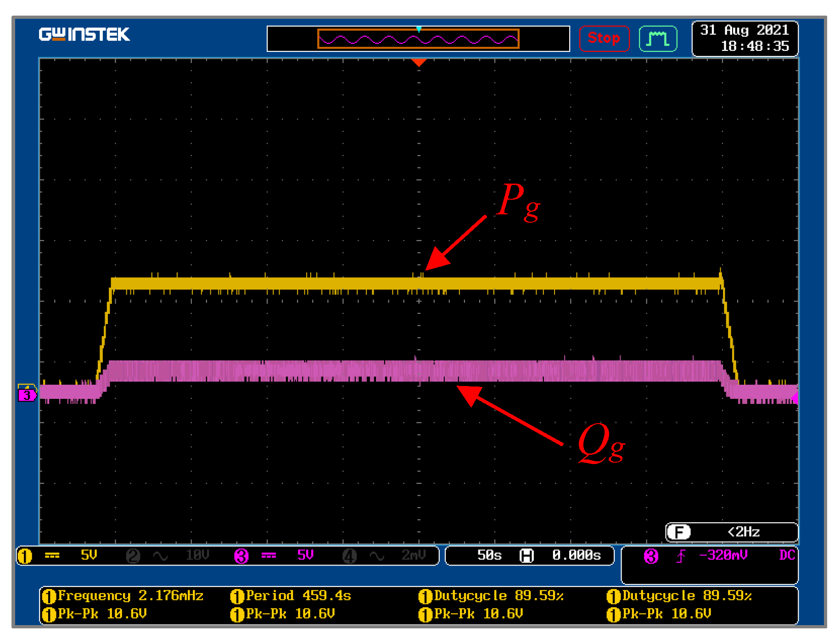Click the GW Instek logo
This screenshot has height=638, width=840.
click(x=84, y=34)
